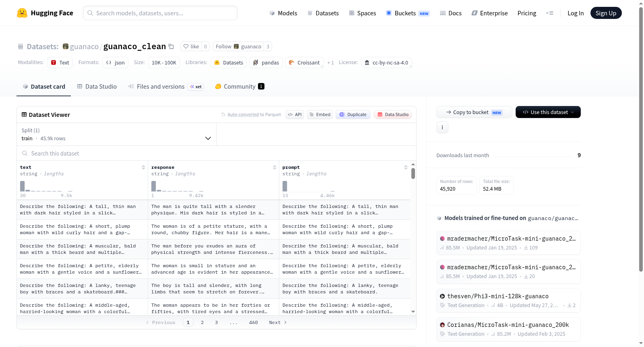Switch to the Dataset card tab
644x347 pixels.
[x=43, y=86]
